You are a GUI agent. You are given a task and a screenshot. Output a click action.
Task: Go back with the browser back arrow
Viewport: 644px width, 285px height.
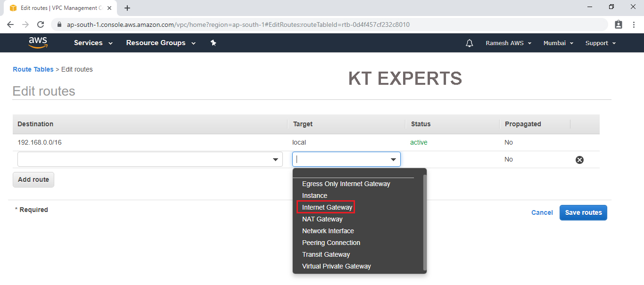(10, 24)
